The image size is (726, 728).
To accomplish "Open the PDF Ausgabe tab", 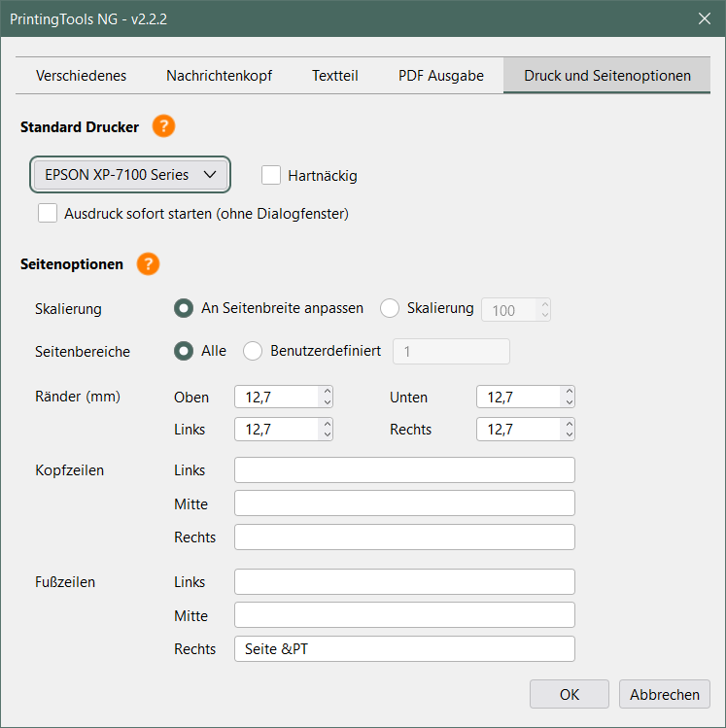I will [440, 75].
